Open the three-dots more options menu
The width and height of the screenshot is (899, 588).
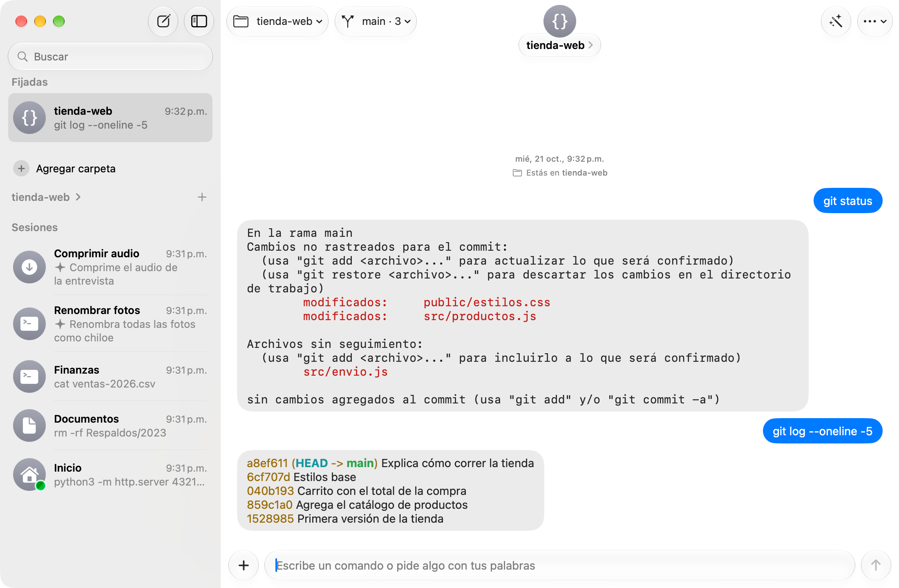tap(874, 21)
